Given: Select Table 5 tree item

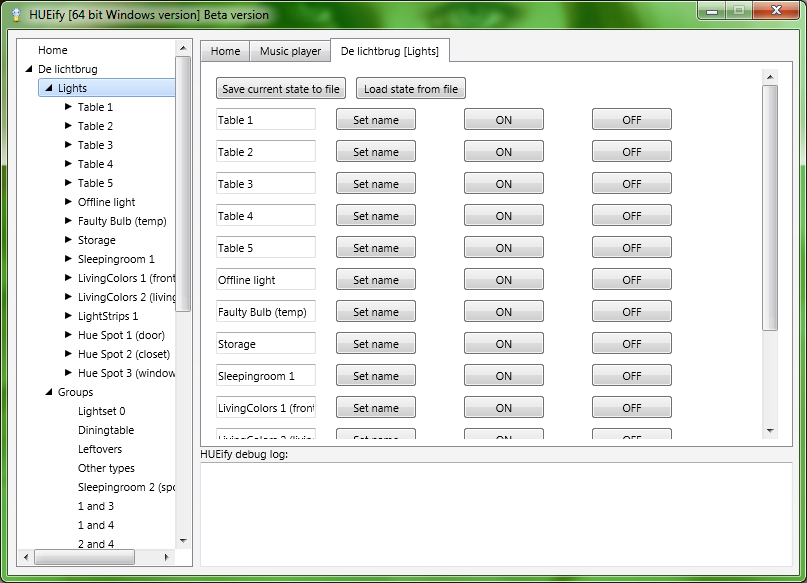Looking at the screenshot, I should (x=95, y=183).
